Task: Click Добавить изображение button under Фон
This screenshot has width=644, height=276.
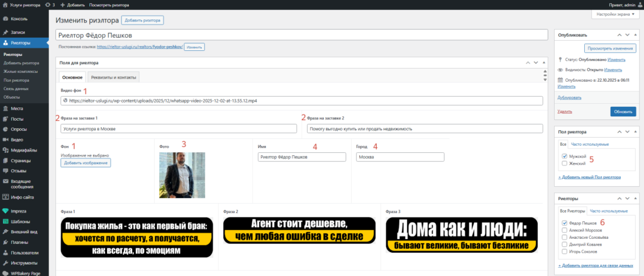Action: click(x=86, y=163)
